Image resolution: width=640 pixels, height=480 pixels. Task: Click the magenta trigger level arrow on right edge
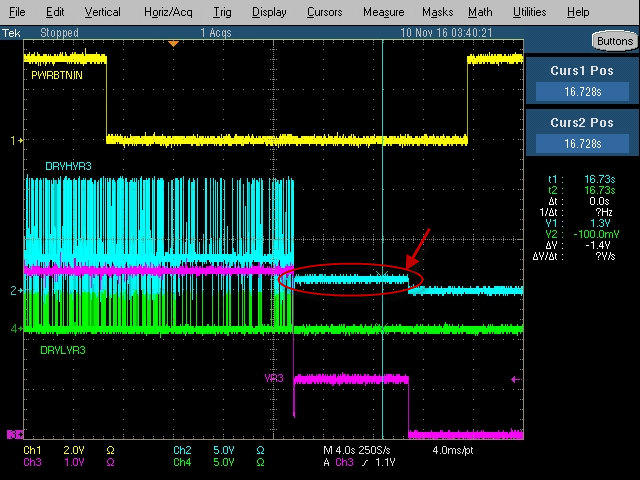point(516,379)
